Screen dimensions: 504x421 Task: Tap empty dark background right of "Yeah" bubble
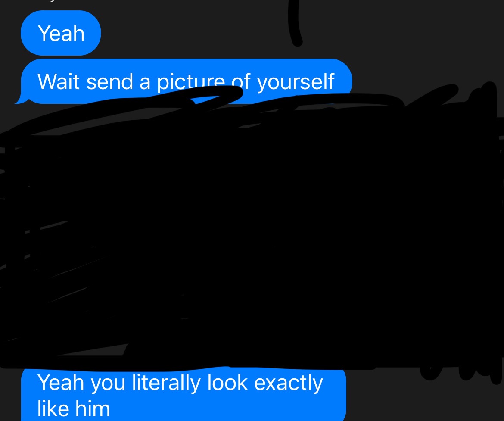click(x=193, y=32)
